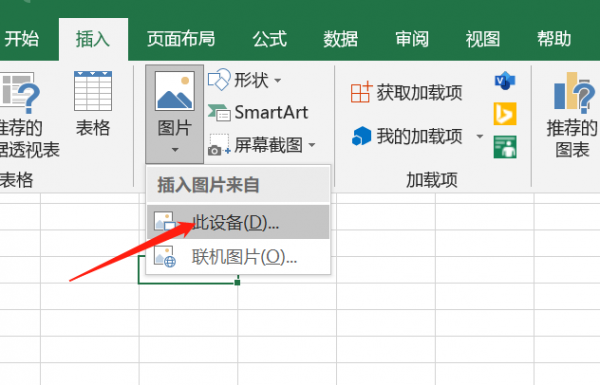Choose 联机图片(O)... from the menu

pos(238,256)
